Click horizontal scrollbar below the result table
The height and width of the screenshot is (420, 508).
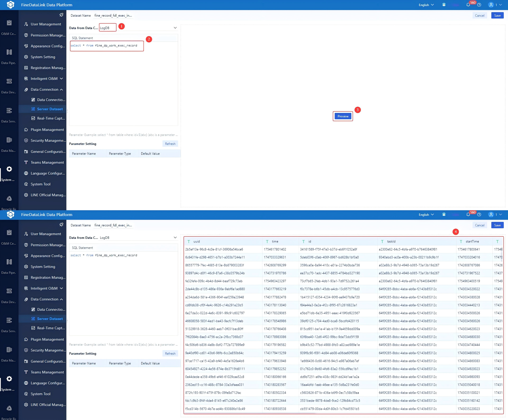click(250, 413)
